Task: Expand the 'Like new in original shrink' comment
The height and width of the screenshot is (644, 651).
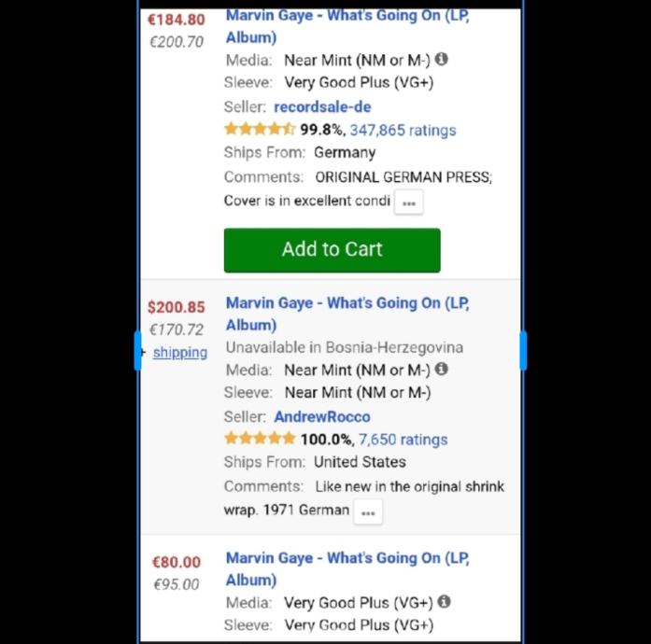Action: click(368, 511)
